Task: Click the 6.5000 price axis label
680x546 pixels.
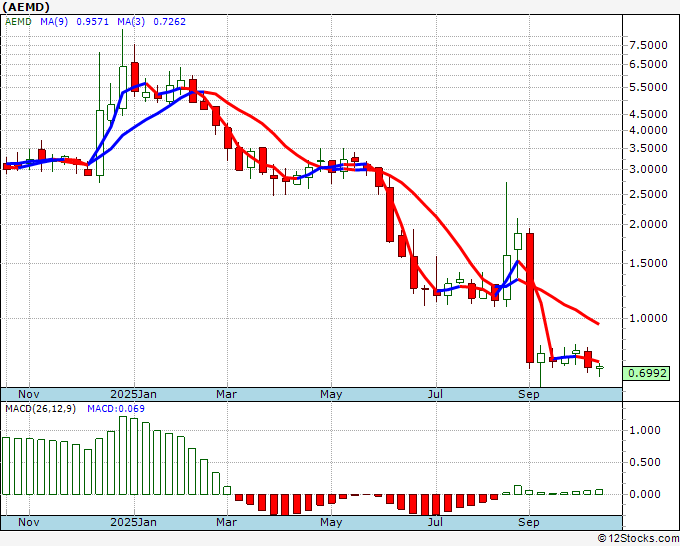Action: coord(648,64)
